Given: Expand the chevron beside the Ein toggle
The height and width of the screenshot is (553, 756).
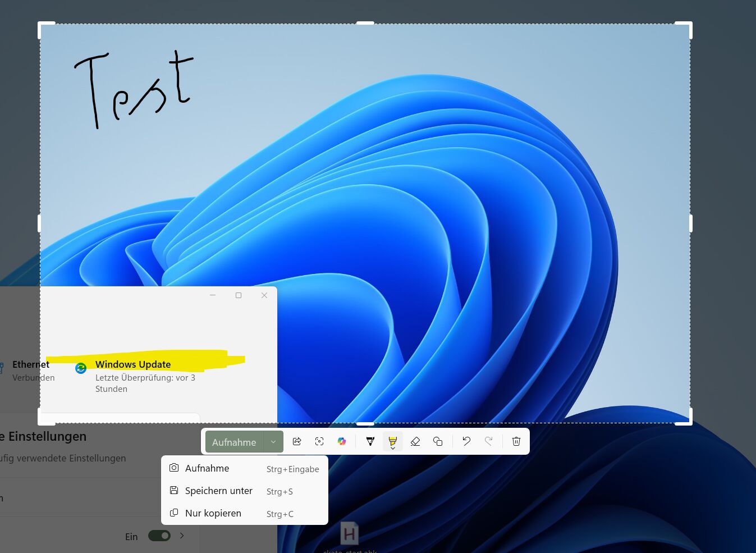Looking at the screenshot, I should (182, 536).
